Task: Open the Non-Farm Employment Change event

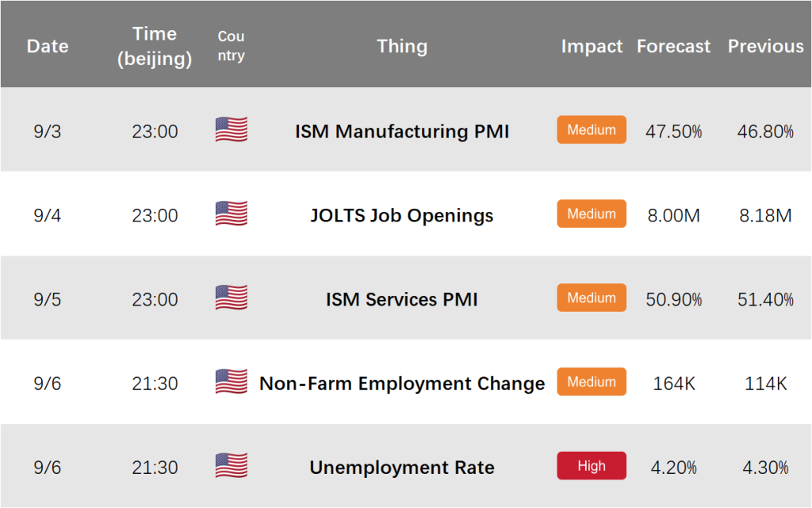Action: [402, 383]
